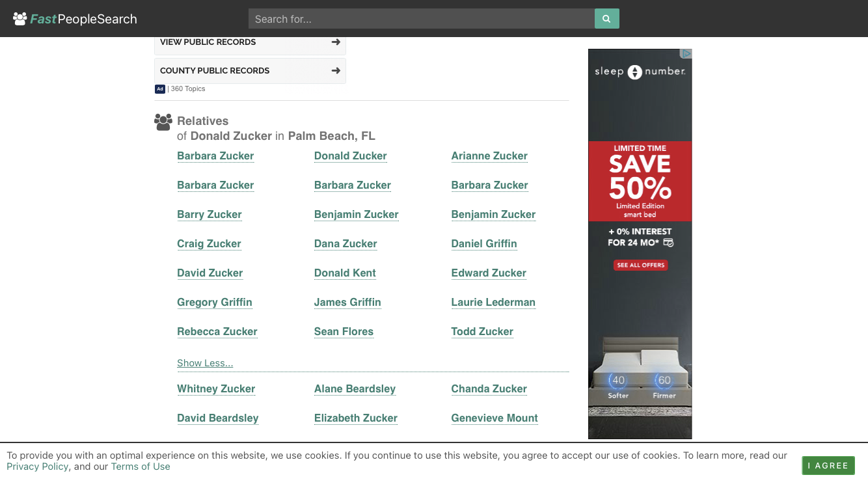Click the Softer 40 dial in the ad
Image resolution: width=868 pixels, height=488 pixels.
coord(618,381)
